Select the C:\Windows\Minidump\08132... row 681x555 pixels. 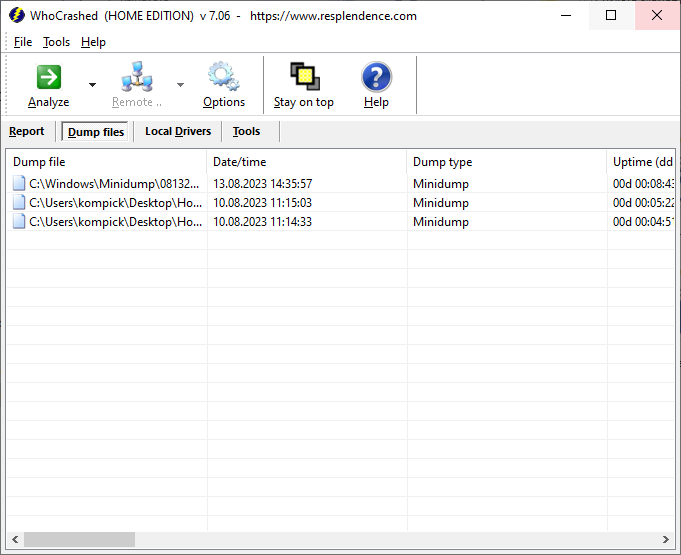340,184
